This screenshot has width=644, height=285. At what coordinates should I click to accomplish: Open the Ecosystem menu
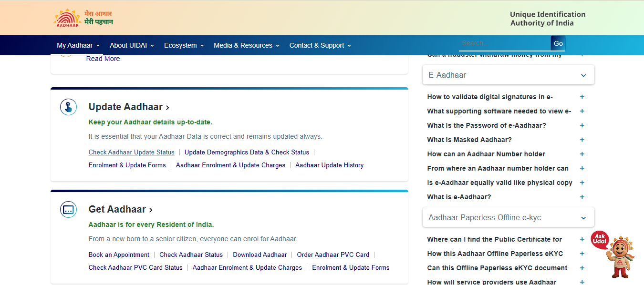184,45
